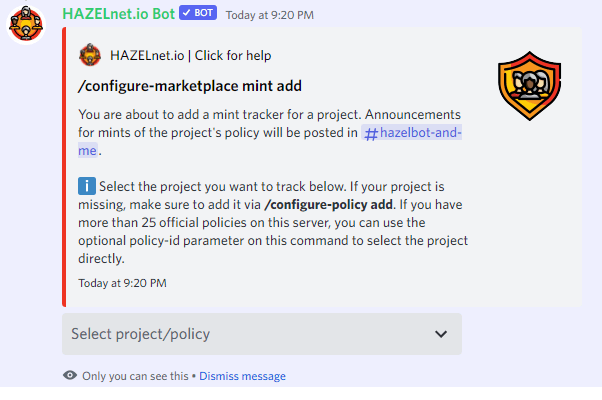
Task: Click the Only you can see this notice
Action: (135, 376)
